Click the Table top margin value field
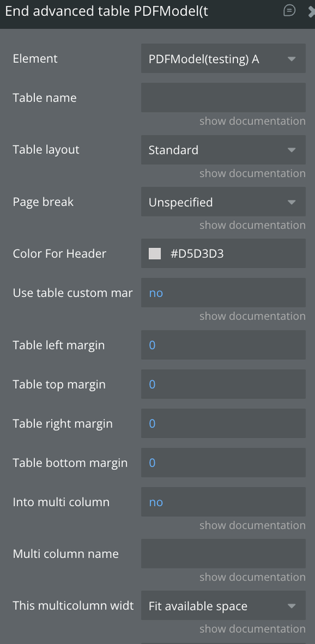315x644 pixels. [x=223, y=384]
